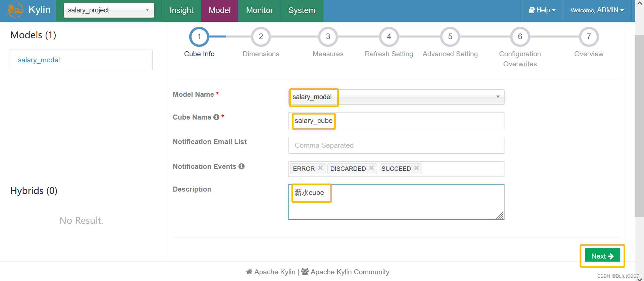This screenshot has width=644, height=281.
Task: Click the home icon in the footer
Action: [249, 272]
